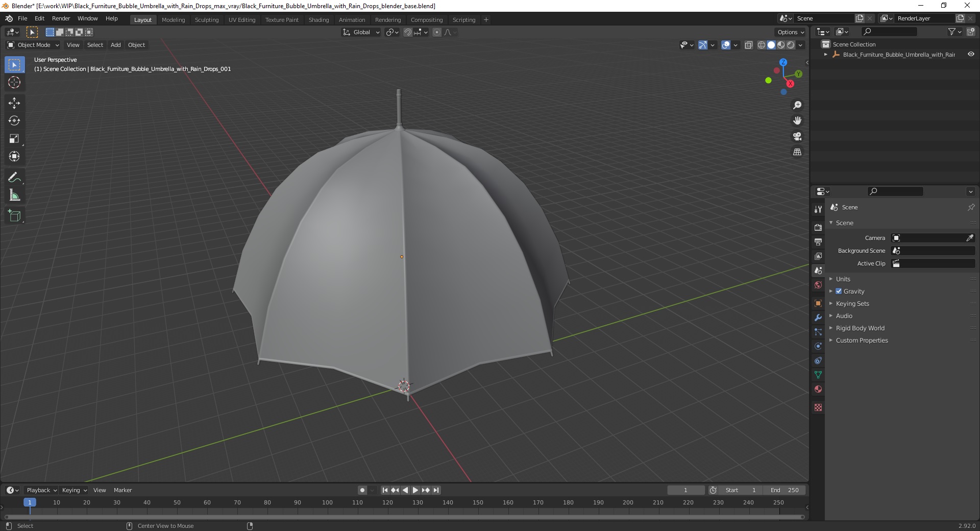Add a new workspace with plus button
The height and width of the screenshot is (531, 980).
[x=486, y=19]
